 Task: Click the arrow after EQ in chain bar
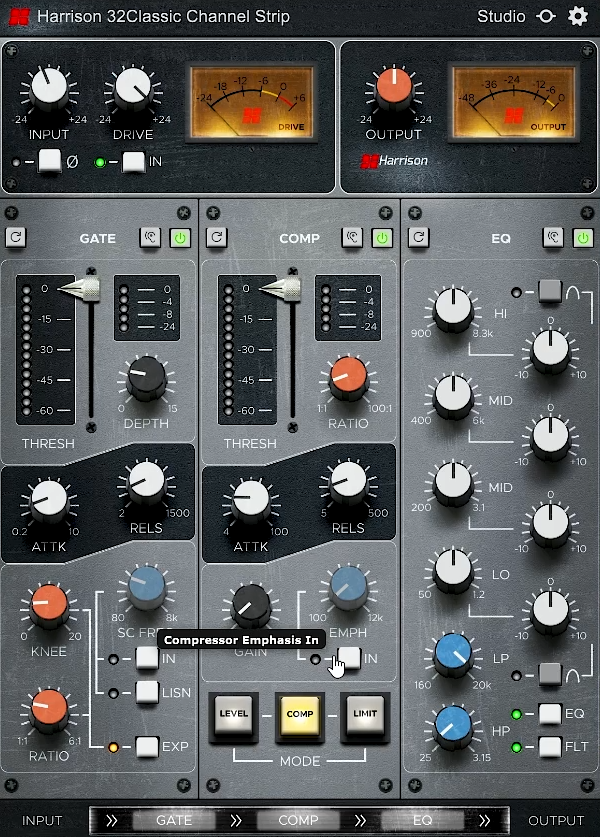point(484,820)
